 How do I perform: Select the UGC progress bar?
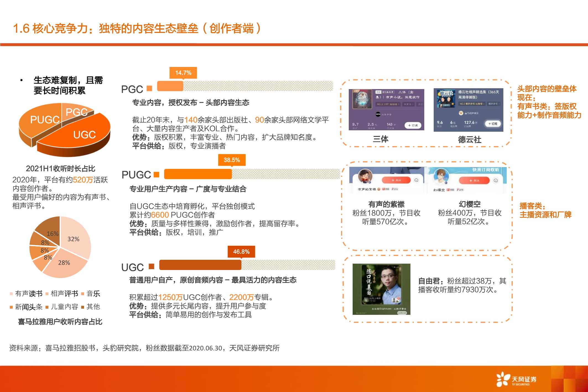point(247,265)
